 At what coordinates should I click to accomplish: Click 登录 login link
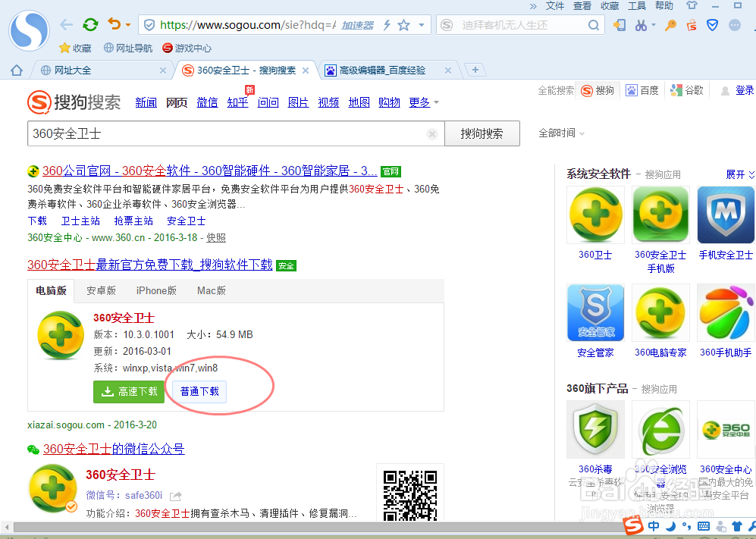[744, 90]
